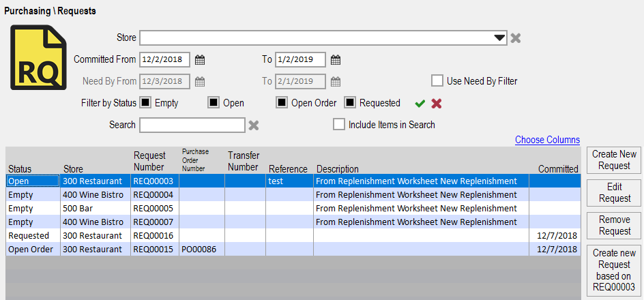Select the REQ00003 request cell
The image size is (644, 300).
tap(155, 181)
